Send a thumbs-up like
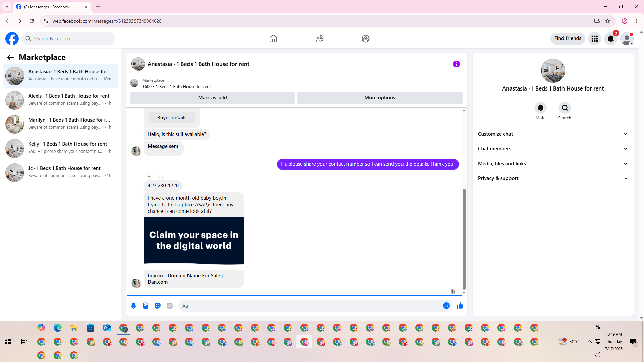The height and width of the screenshot is (362, 644). tap(460, 306)
